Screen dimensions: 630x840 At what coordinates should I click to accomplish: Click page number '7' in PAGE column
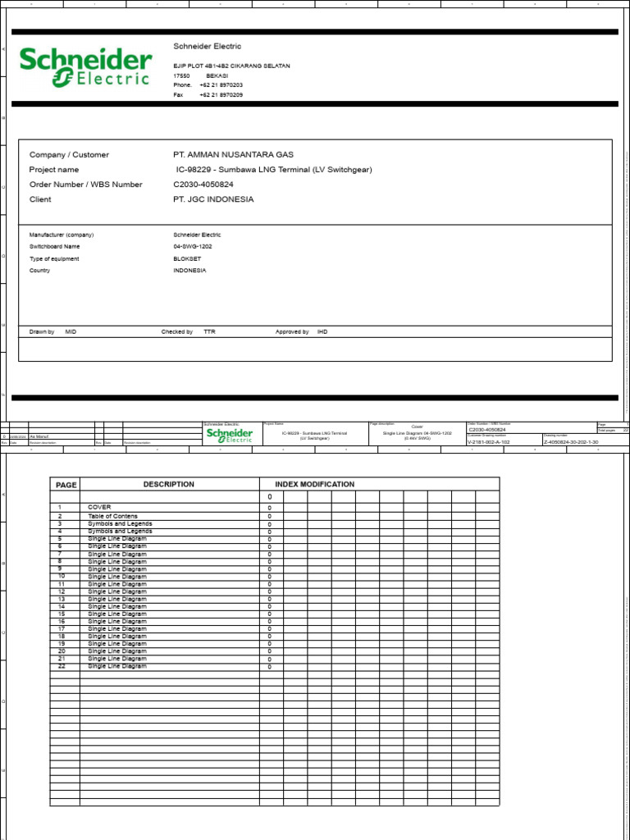pos(60,554)
